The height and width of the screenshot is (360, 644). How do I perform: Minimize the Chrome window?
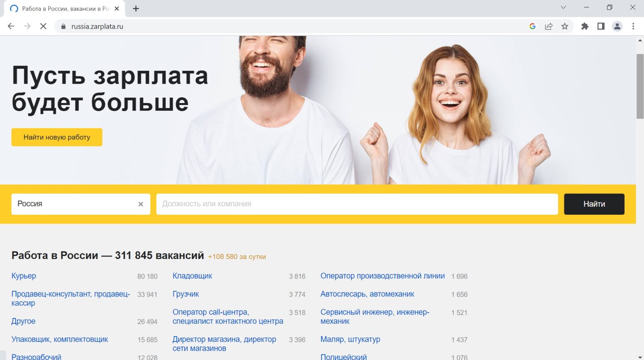(x=586, y=7)
